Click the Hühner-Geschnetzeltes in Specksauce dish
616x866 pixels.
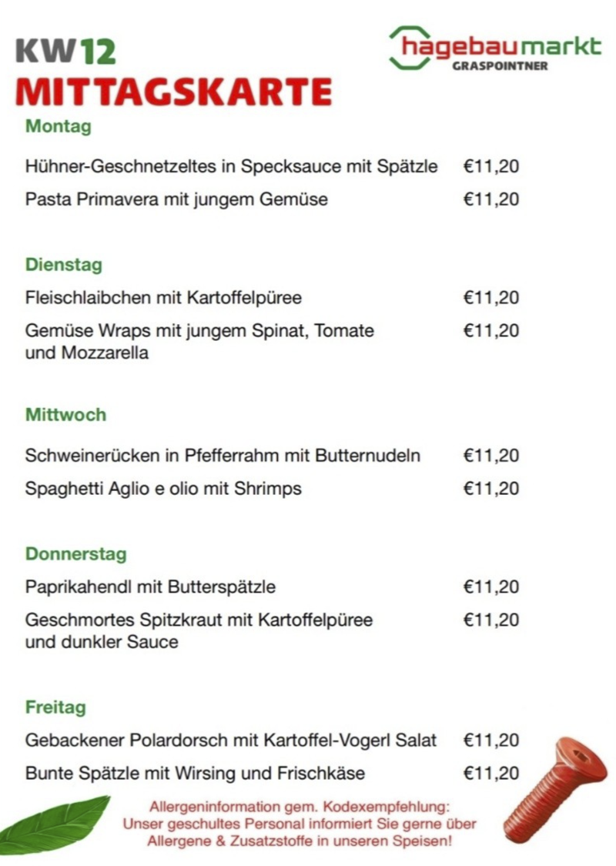point(231,166)
